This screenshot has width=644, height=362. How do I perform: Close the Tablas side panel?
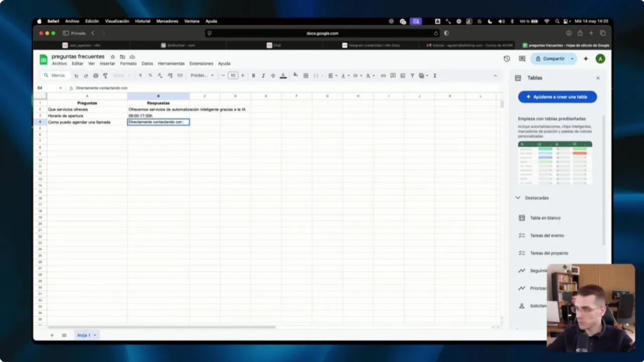598,78
